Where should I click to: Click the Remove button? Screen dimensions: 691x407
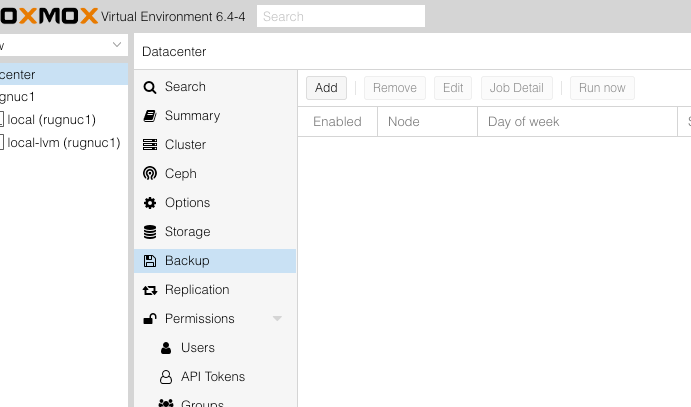395,88
